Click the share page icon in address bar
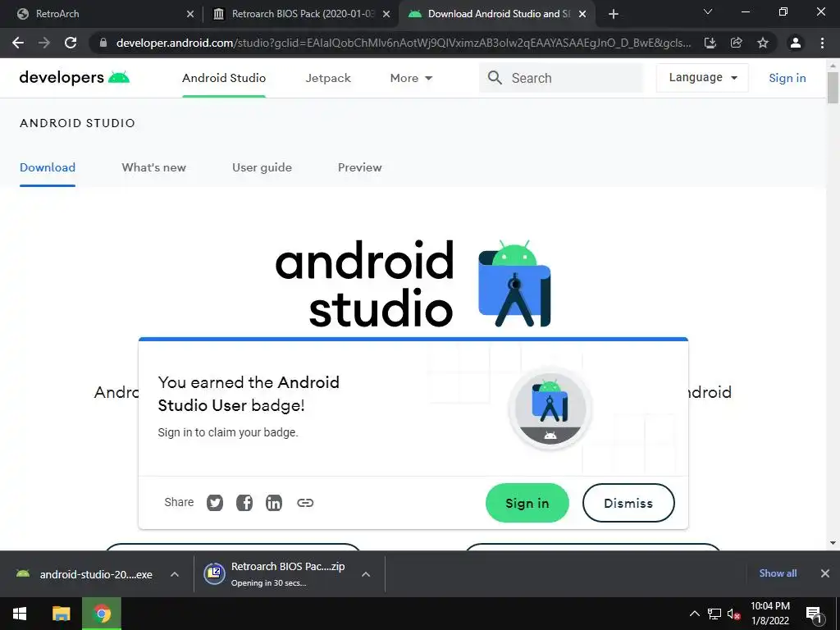The image size is (840, 630). click(736, 43)
